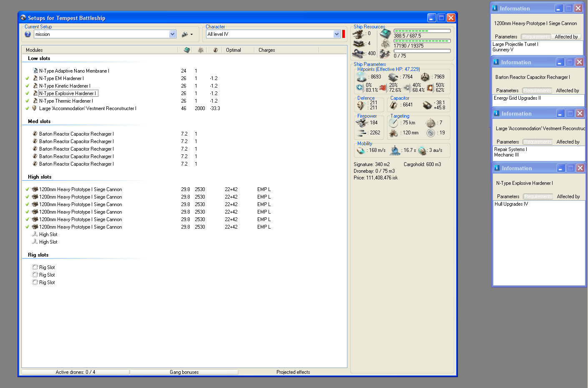Click the powergrid column header icon
Screen dimensions: 588x388
(x=201, y=50)
